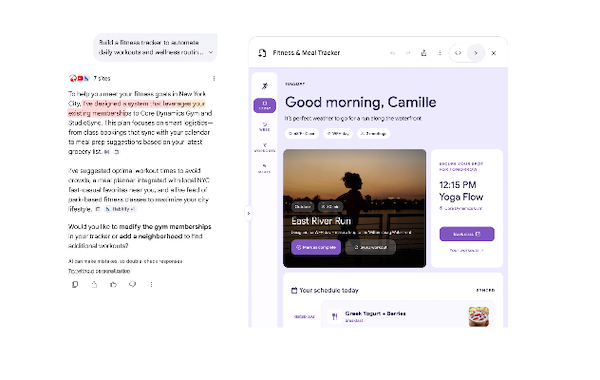Click the 'without personalization' link
Viewport: 600px width, 380px height.
pos(99,271)
